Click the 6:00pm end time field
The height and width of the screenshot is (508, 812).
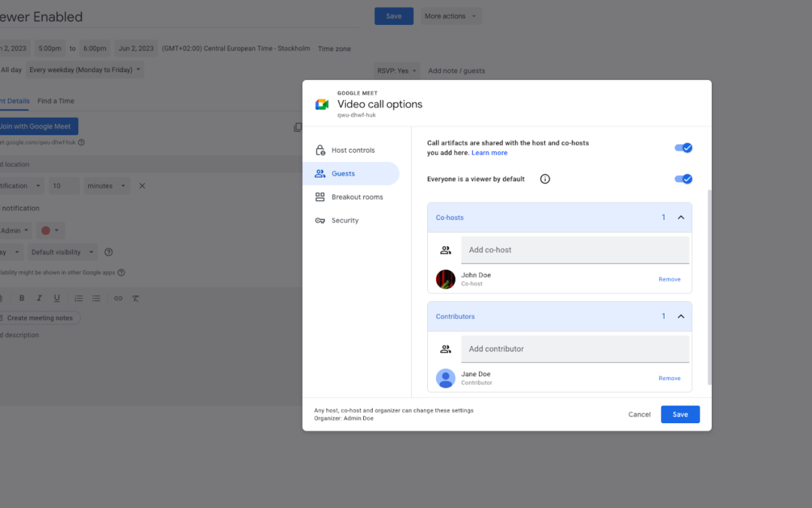[x=95, y=48]
